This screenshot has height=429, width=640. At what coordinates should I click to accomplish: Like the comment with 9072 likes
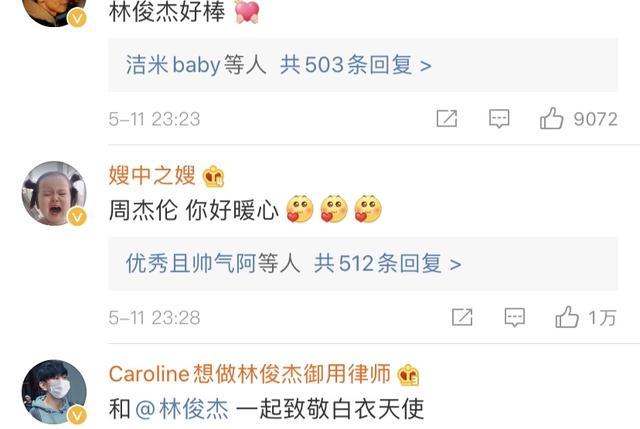pos(578,119)
